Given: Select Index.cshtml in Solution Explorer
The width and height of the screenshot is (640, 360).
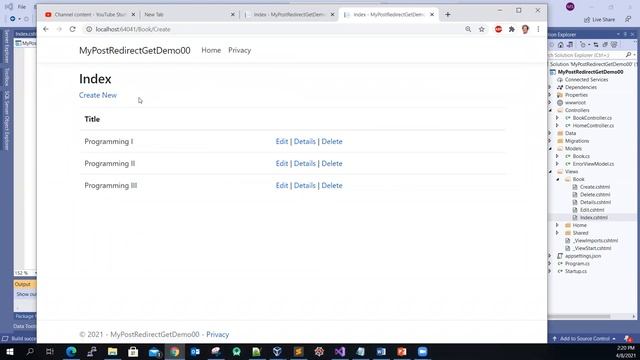Looking at the screenshot, I should point(593,218).
